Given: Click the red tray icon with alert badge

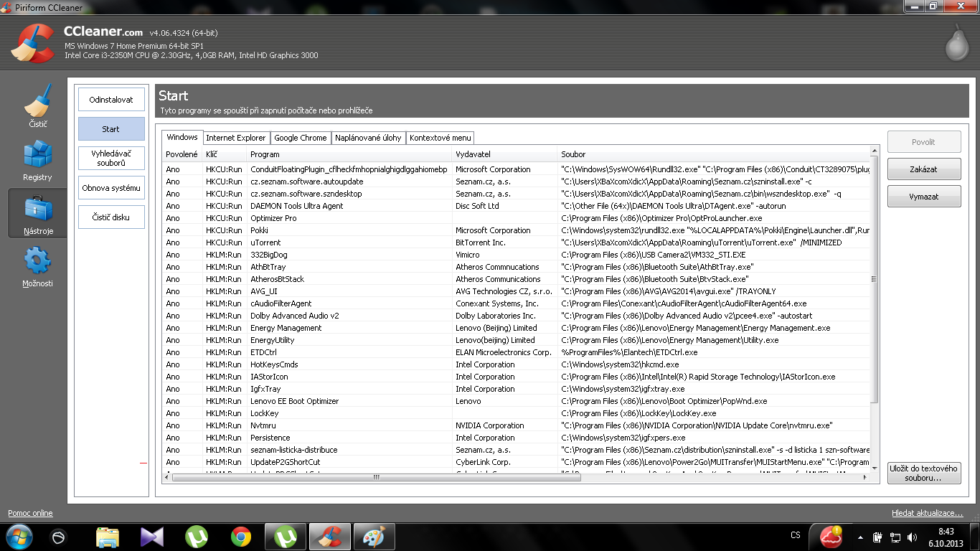Looking at the screenshot, I should [831, 537].
